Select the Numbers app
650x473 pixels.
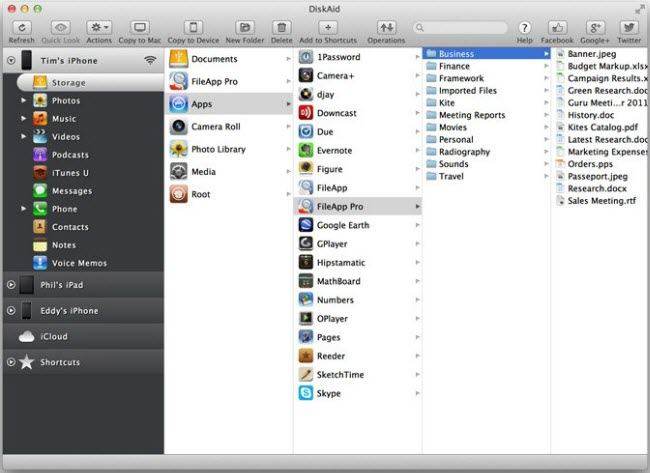click(x=358, y=299)
